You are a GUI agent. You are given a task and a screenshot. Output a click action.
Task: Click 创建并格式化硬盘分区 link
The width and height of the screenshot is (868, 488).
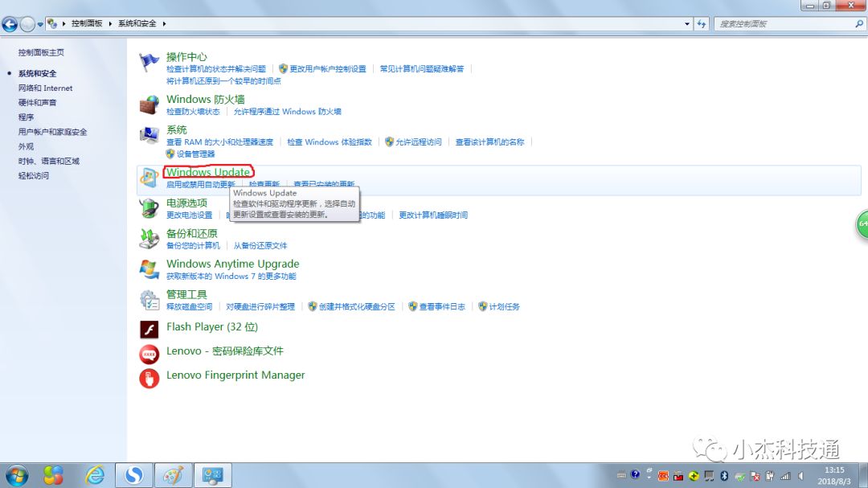click(x=357, y=307)
